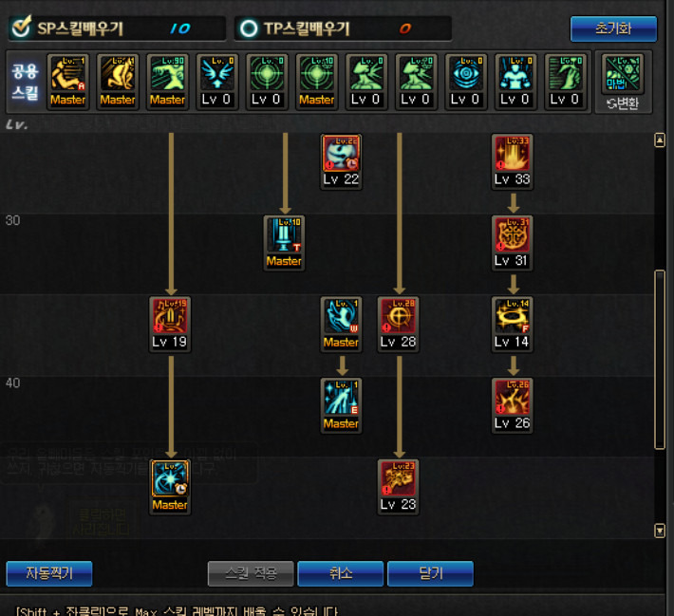The width and height of the screenshot is (674, 616).
Task: Click the scrollbar up arrow
Action: pyautogui.click(x=660, y=140)
